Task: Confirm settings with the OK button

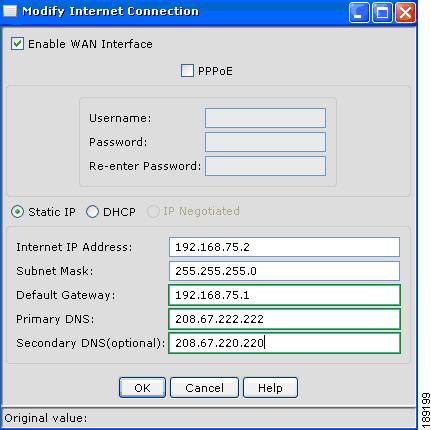Action: pyautogui.click(x=142, y=388)
